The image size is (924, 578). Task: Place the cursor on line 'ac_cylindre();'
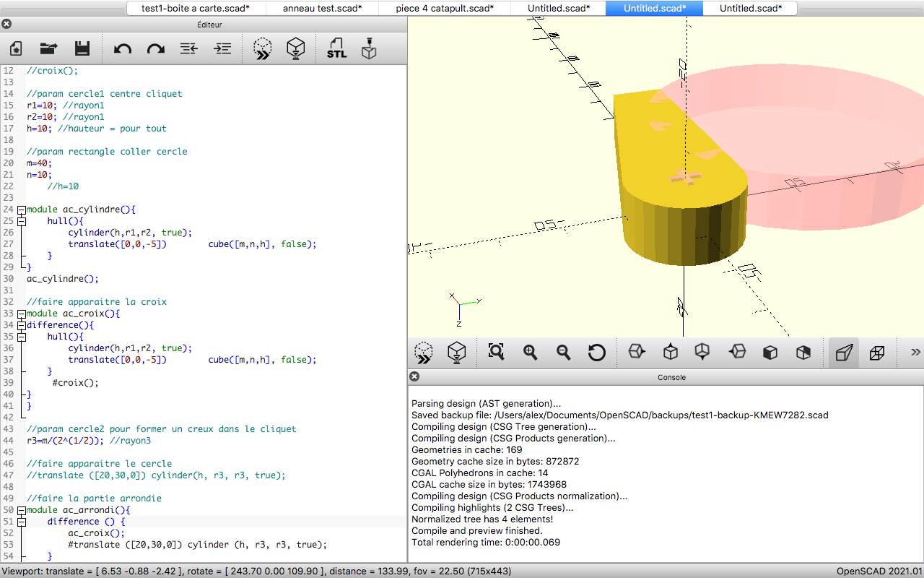63,279
